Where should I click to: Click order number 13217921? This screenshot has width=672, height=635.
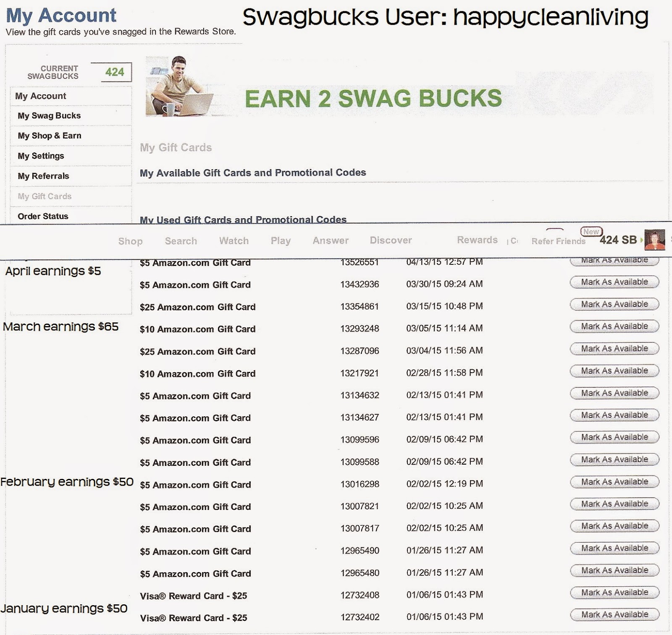[360, 373]
